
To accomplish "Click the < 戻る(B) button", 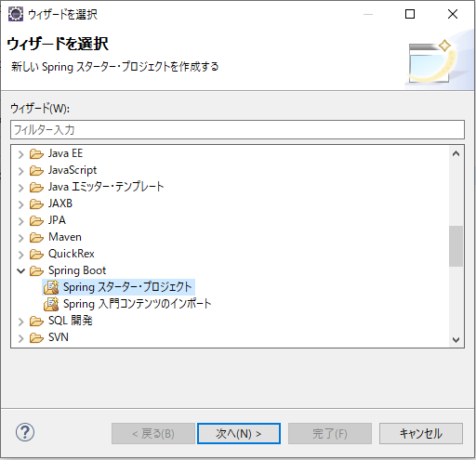I will 153,433.
